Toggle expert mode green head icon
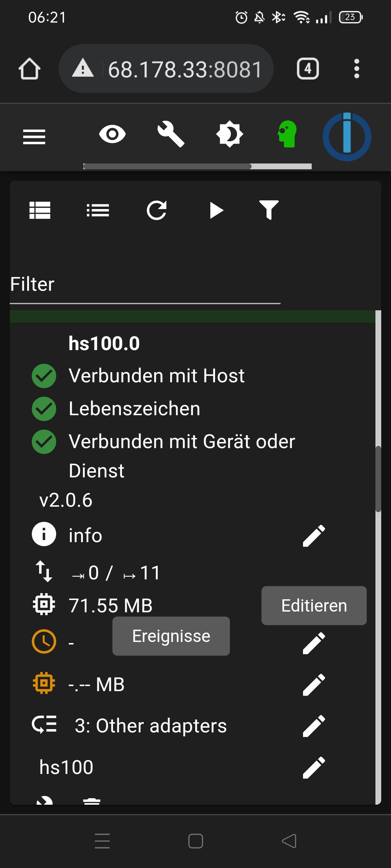The width and height of the screenshot is (391, 868). point(288,134)
